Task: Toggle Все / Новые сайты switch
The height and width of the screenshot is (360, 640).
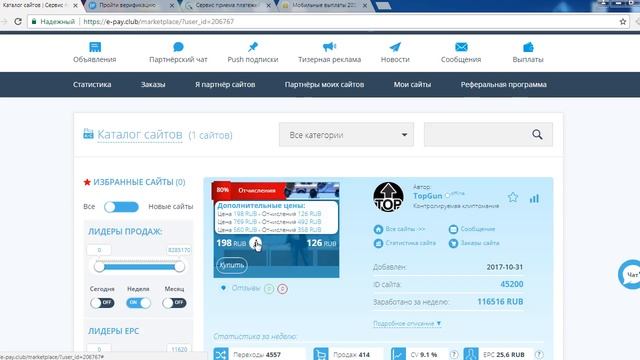Action: coord(121,207)
